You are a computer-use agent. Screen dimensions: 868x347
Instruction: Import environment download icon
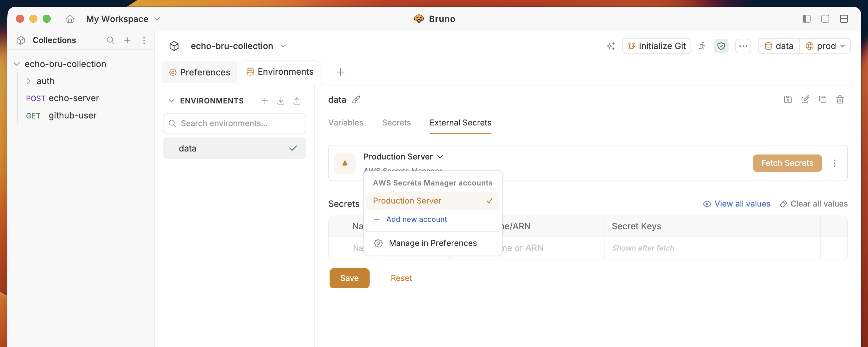click(x=281, y=101)
